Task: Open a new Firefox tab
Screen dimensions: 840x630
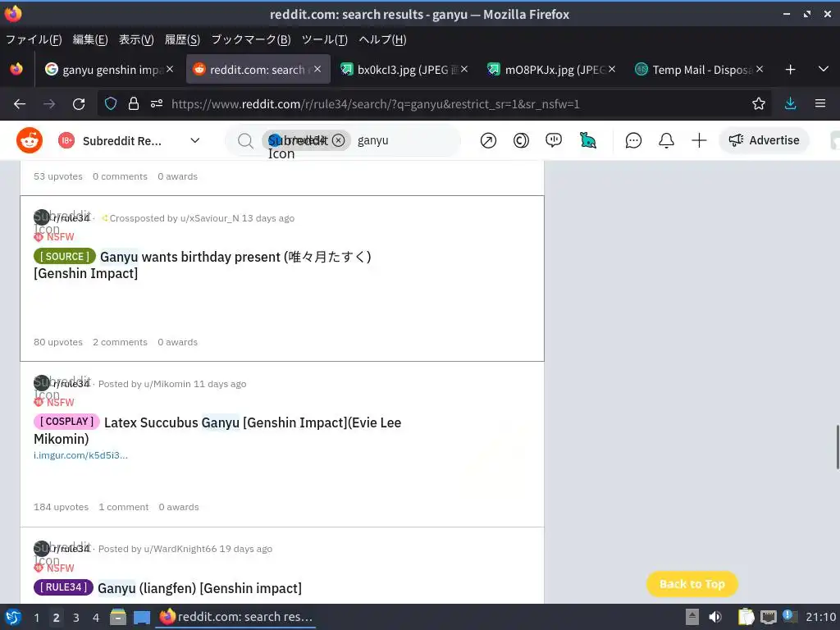Action: [790, 70]
